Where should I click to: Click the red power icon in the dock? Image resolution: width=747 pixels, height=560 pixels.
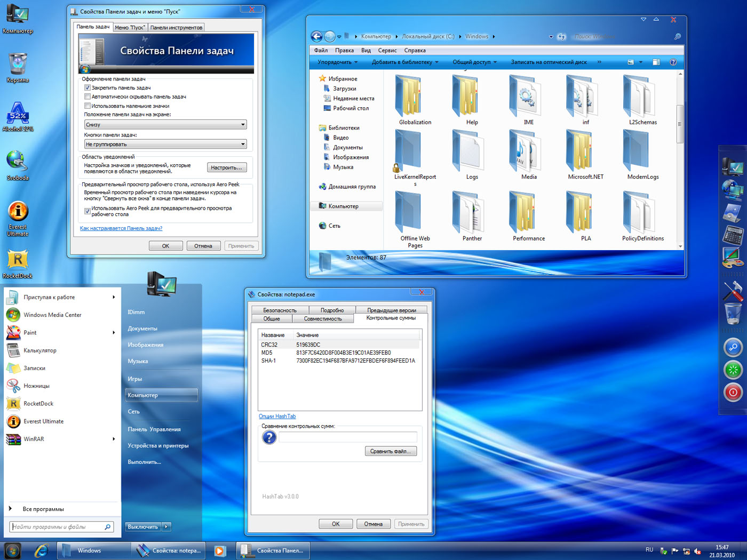(x=733, y=393)
